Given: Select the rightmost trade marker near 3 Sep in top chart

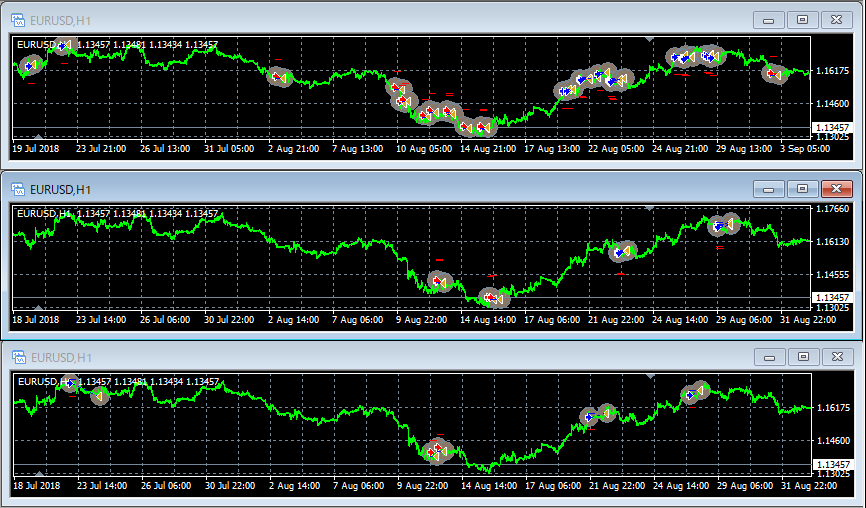Looking at the screenshot, I should tap(775, 73).
